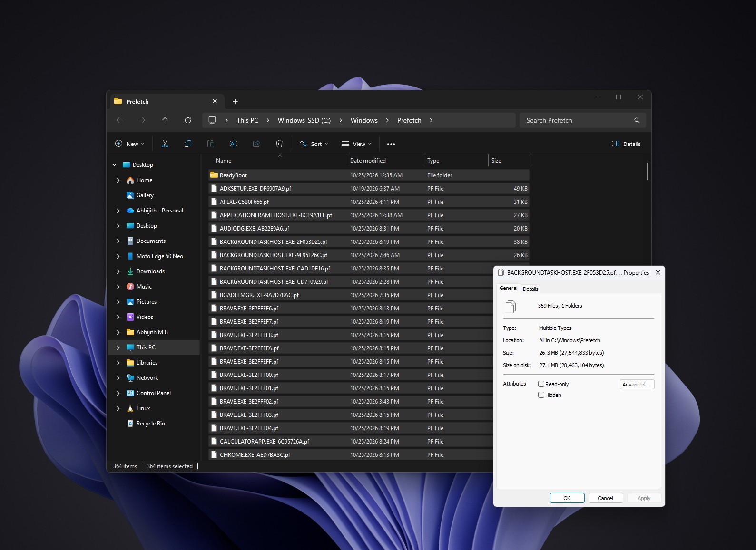Sort by the Size column header
756x550 pixels.
pyautogui.click(x=510, y=161)
